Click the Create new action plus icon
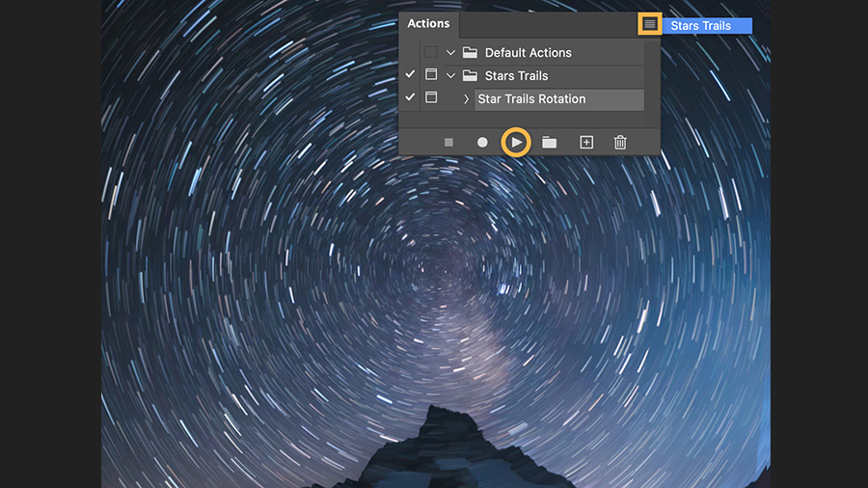 tap(586, 143)
